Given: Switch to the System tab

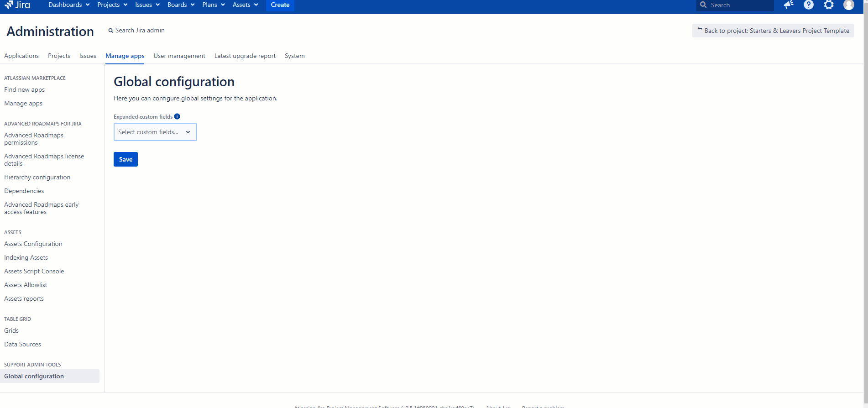Looking at the screenshot, I should 294,56.
